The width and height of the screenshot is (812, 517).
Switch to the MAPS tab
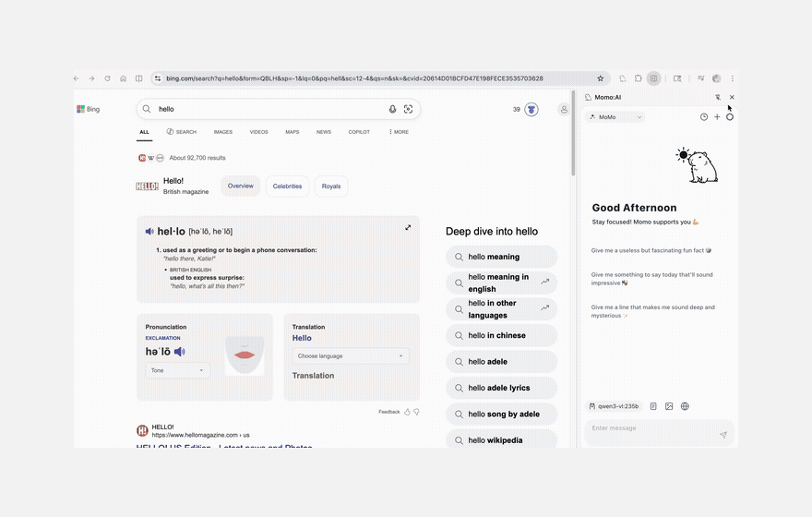(x=293, y=132)
